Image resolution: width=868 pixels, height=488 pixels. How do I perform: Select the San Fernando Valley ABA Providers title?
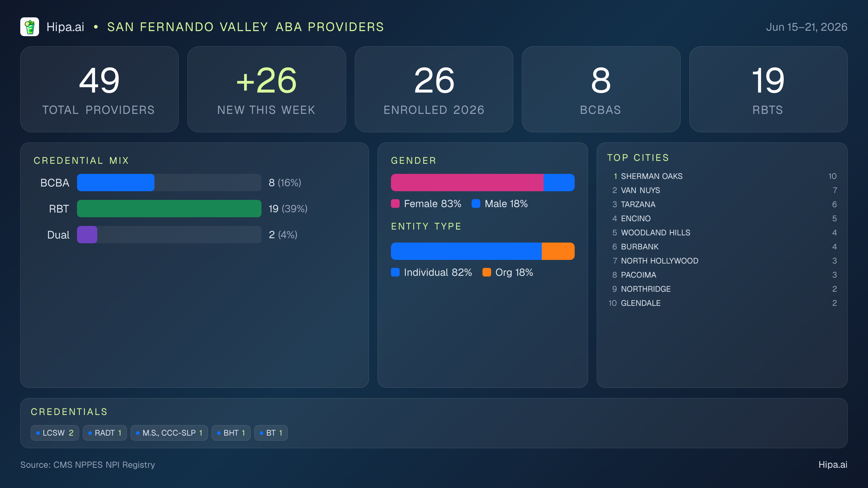246,27
